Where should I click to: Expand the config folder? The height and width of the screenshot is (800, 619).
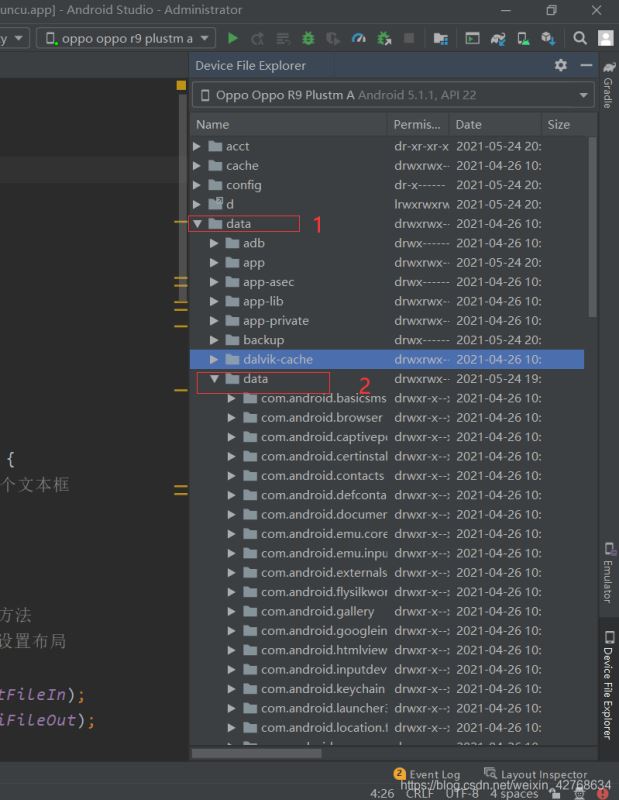197,185
